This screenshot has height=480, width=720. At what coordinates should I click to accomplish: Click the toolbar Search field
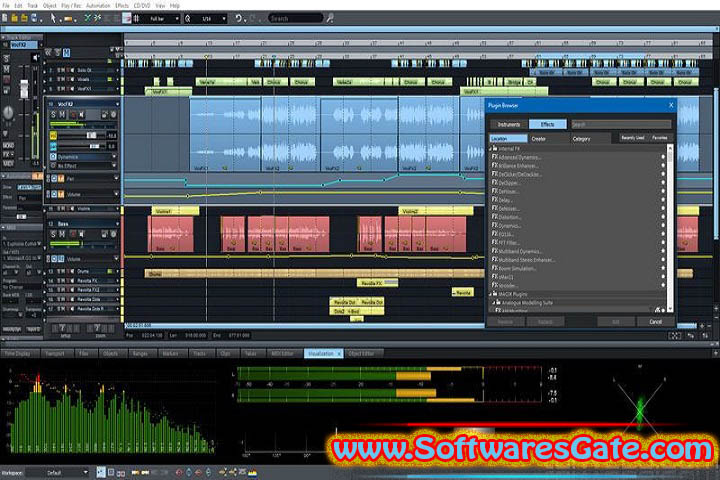pyautogui.click(x=295, y=18)
